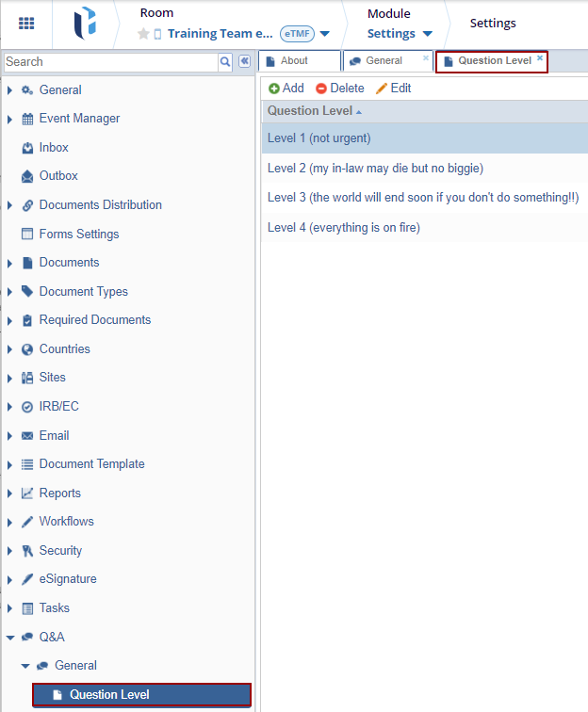Screen dimensions: 588x712
Task: Open the app launcher grid icon
Action: 27,24
